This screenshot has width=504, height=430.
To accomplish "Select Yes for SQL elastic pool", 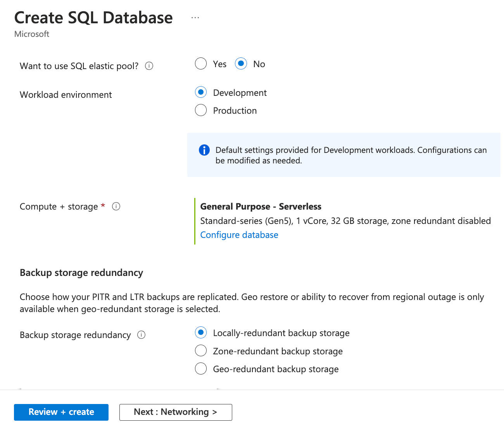I will click(201, 64).
